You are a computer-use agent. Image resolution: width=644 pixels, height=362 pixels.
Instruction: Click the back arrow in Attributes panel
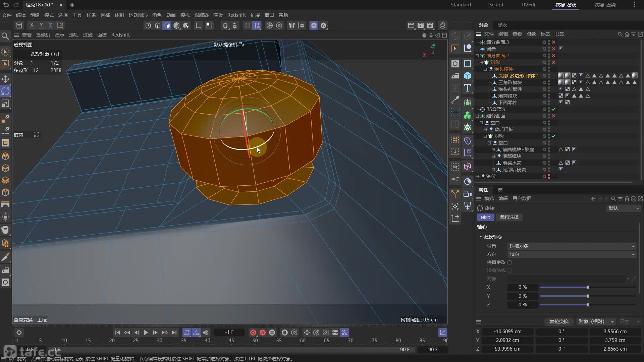click(x=593, y=199)
